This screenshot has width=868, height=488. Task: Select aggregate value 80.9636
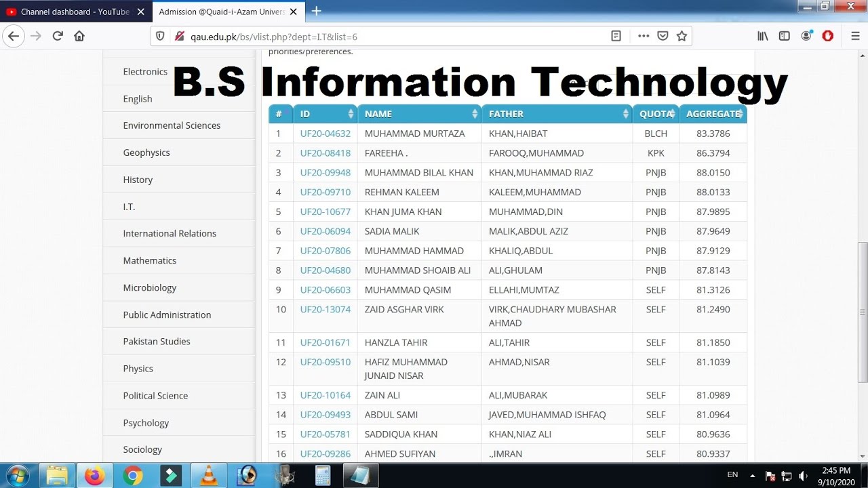pos(713,434)
